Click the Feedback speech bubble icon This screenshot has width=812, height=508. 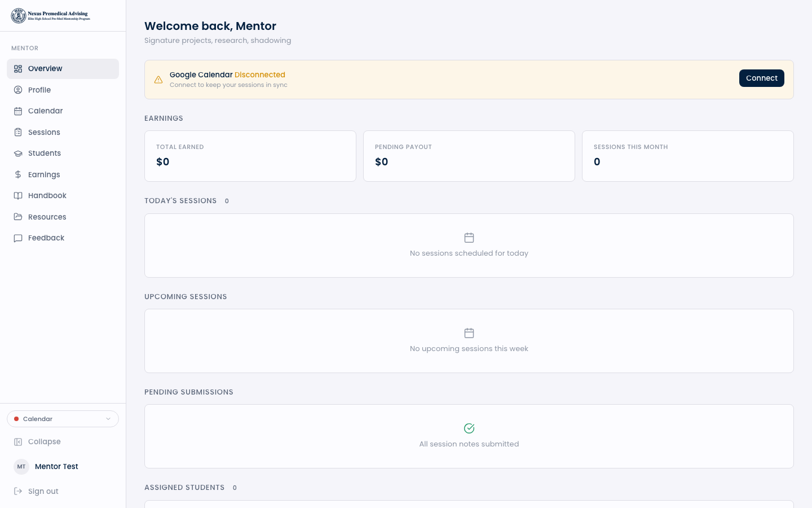(x=18, y=238)
